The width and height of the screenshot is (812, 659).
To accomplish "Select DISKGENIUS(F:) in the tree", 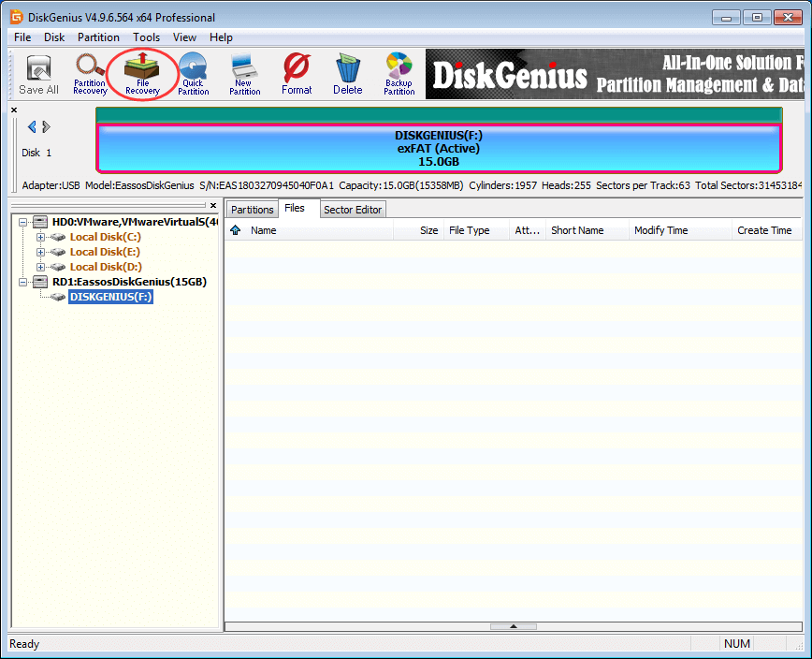I will [110, 297].
